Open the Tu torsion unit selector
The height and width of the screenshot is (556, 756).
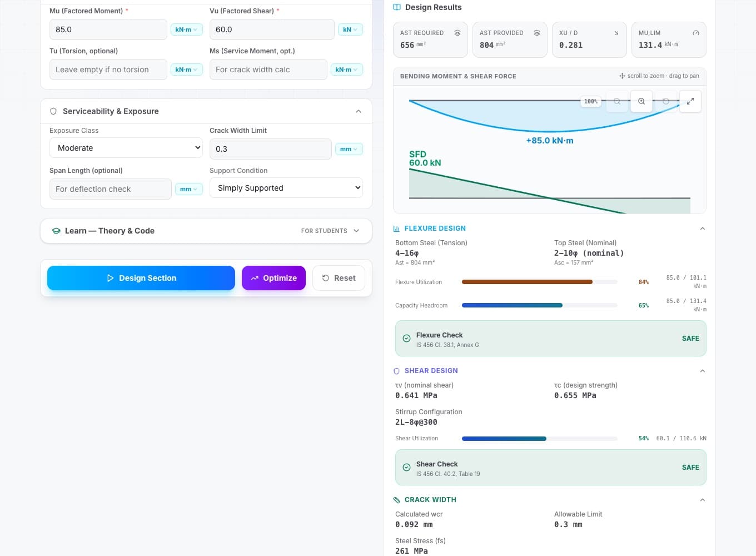(x=186, y=69)
